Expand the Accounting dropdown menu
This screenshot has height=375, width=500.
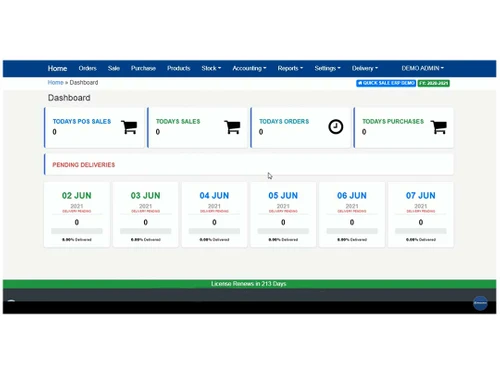(x=249, y=68)
